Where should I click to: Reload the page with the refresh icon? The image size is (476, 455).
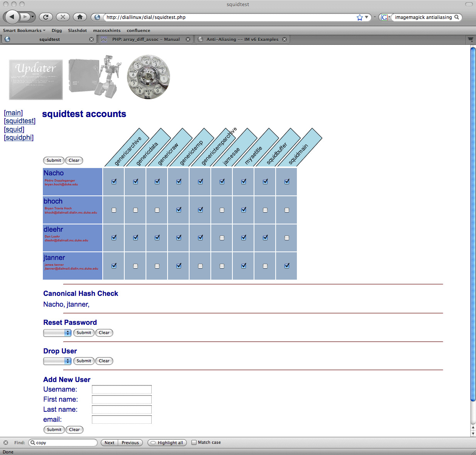point(46,17)
